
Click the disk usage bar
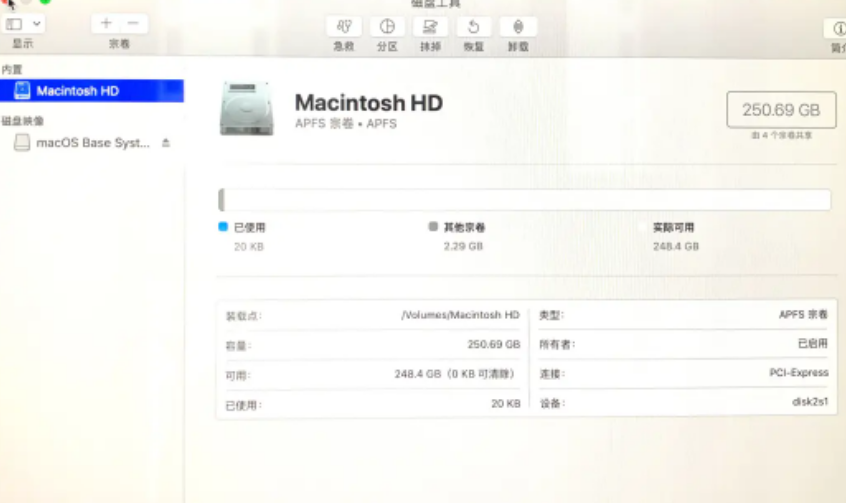tap(524, 200)
